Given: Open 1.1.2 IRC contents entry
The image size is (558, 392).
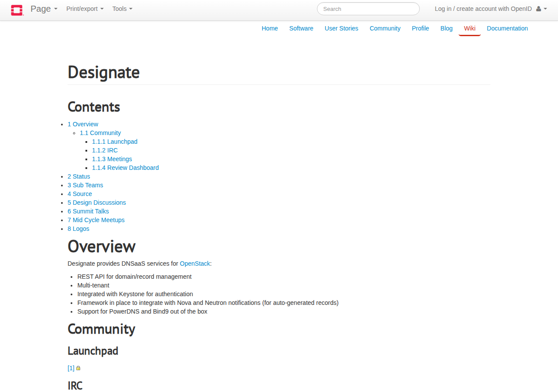Looking at the screenshot, I should 105,150.
